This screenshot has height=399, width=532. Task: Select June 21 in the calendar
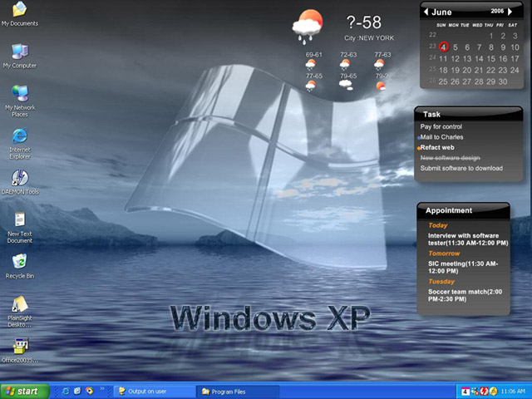click(479, 70)
